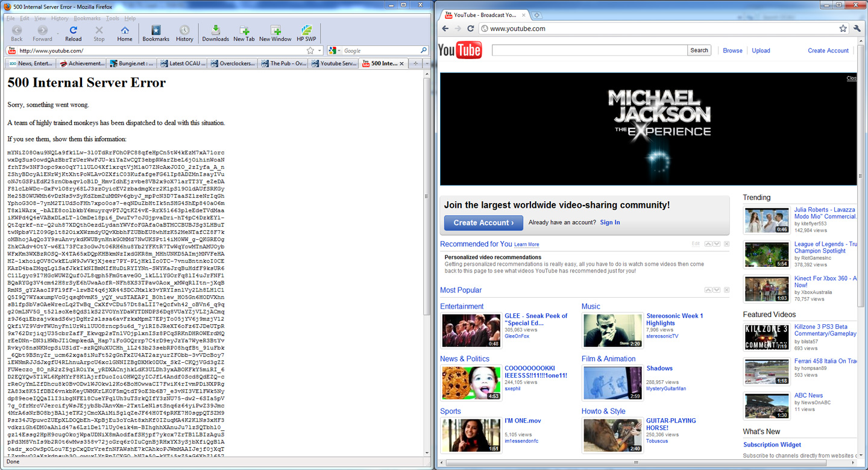868x470 pixels.
Task: Open Firefox address bar history dropdown
Action: [320, 51]
